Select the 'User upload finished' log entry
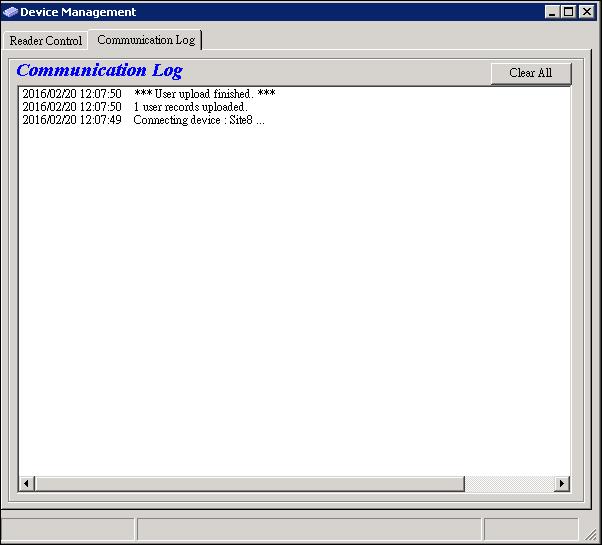This screenshot has height=545, width=602. (149, 94)
